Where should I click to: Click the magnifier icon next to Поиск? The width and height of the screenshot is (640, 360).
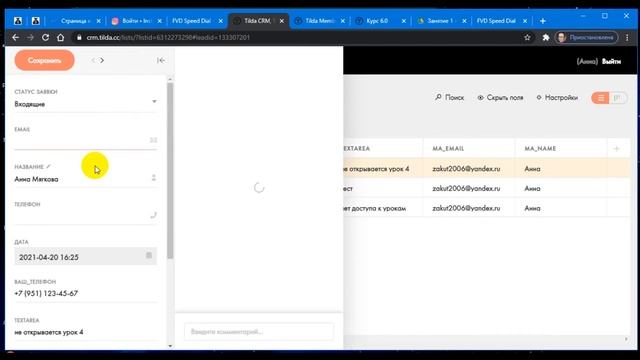point(438,97)
